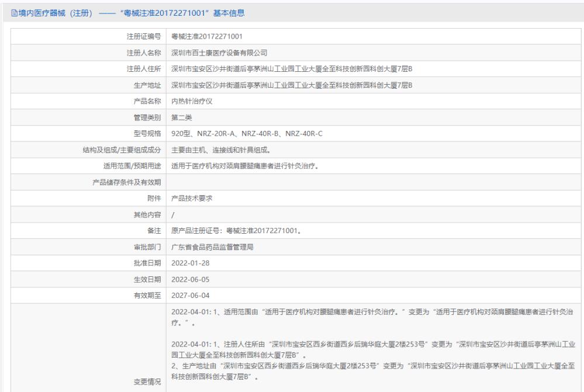
Task: Click the 适用范围/预期用途 value text
Action: click(x=245, y=166)
